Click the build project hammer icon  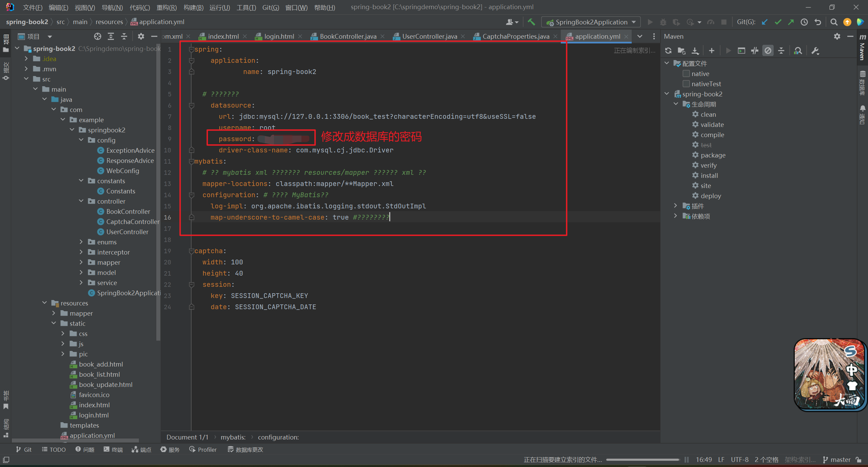pos(531,22)
